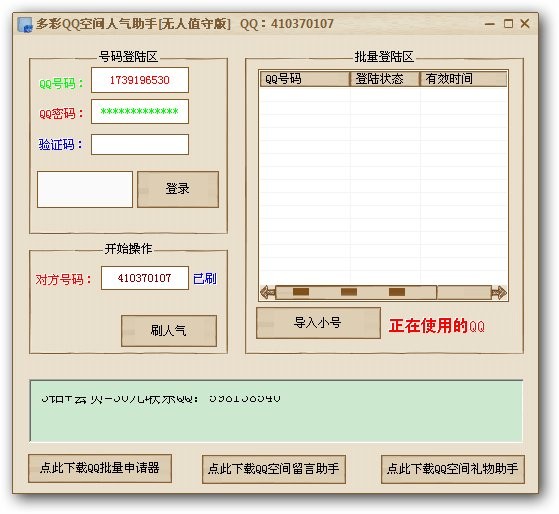Click the QQ号码： green label
This screenshot has width=559, height=514.
[x=61, y=84]
